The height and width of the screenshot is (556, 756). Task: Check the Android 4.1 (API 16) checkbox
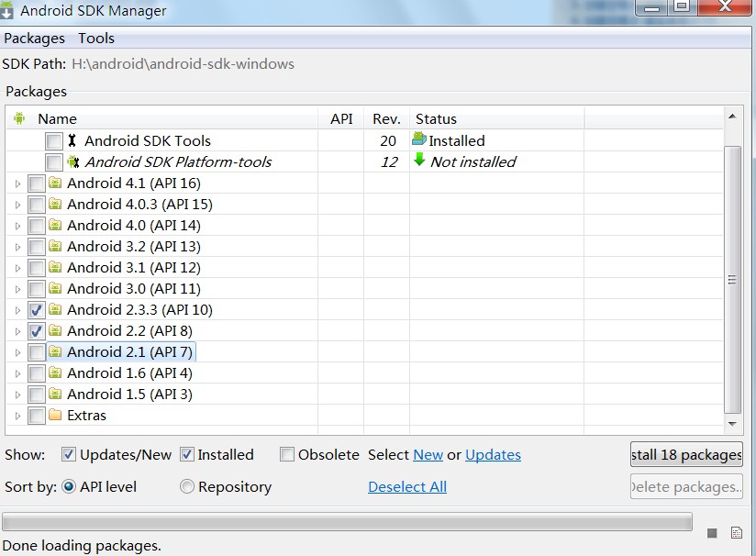coord(37,183)
